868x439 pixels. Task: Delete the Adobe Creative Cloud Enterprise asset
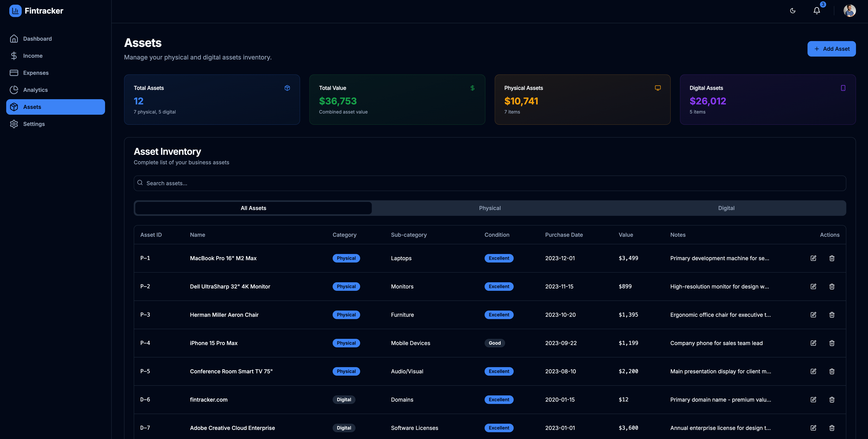(832, 428)
